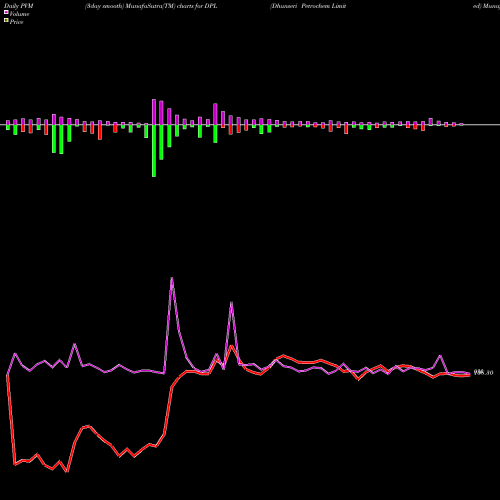This screenshot has height=500, width=500.
Task: Click the Daily PVM title text
Action: click(19, 6)
